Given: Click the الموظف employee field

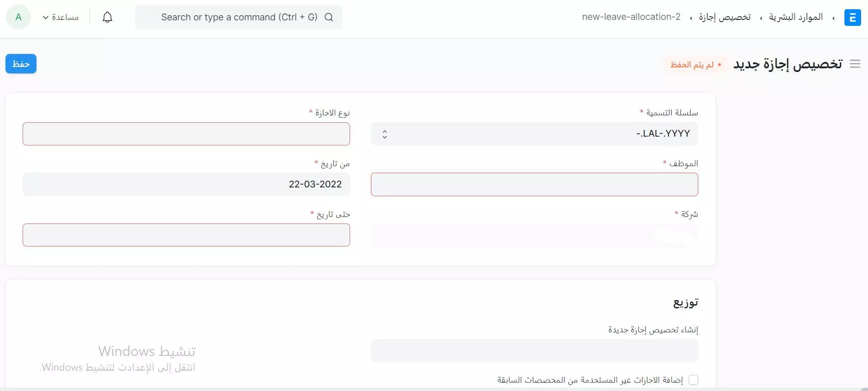Looking at the screenshot, I should 534,184.
